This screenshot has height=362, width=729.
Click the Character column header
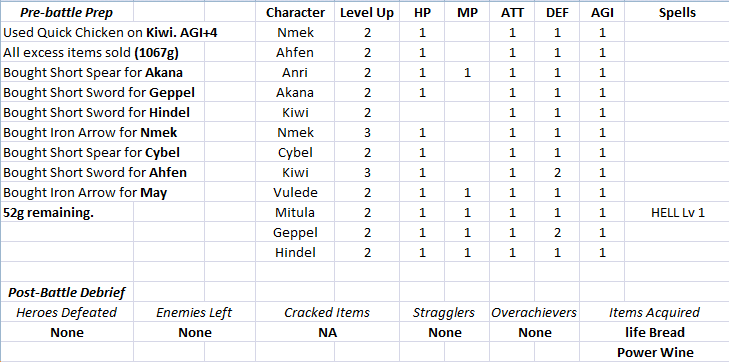(295, 13)
